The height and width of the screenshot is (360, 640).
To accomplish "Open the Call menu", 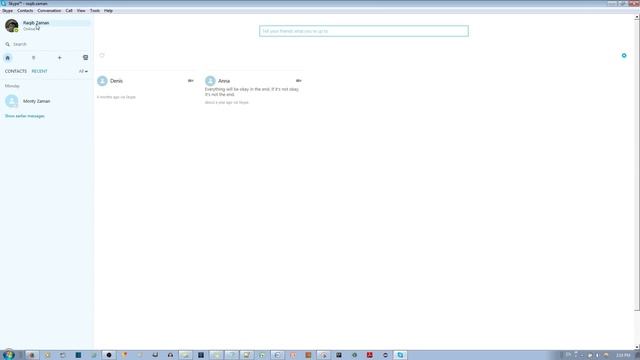I will point(69,11).
